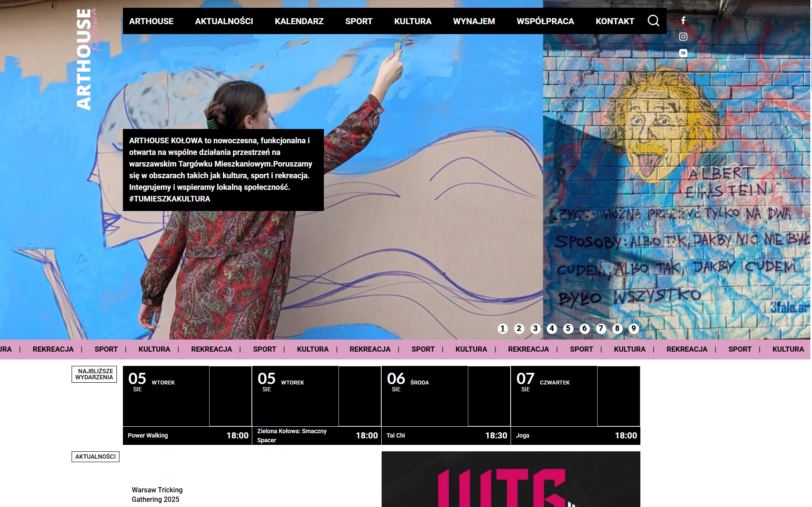Show hero slide number 4
The image size is (812, 507).
click(552, 329)
